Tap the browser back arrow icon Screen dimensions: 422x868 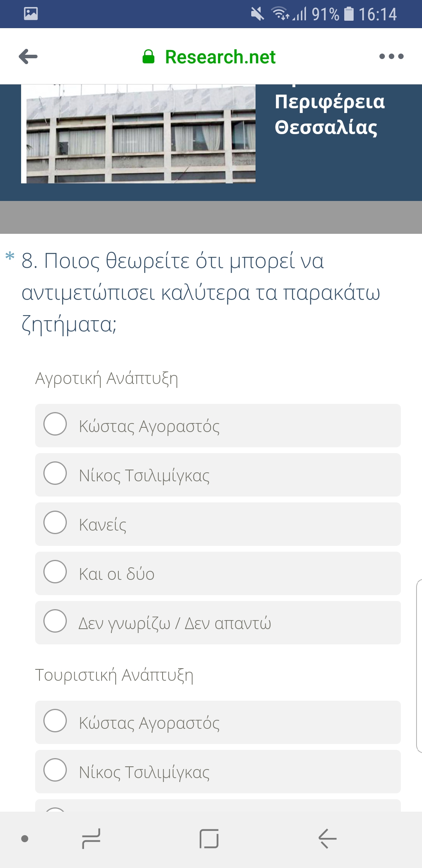tap(28, 57)
